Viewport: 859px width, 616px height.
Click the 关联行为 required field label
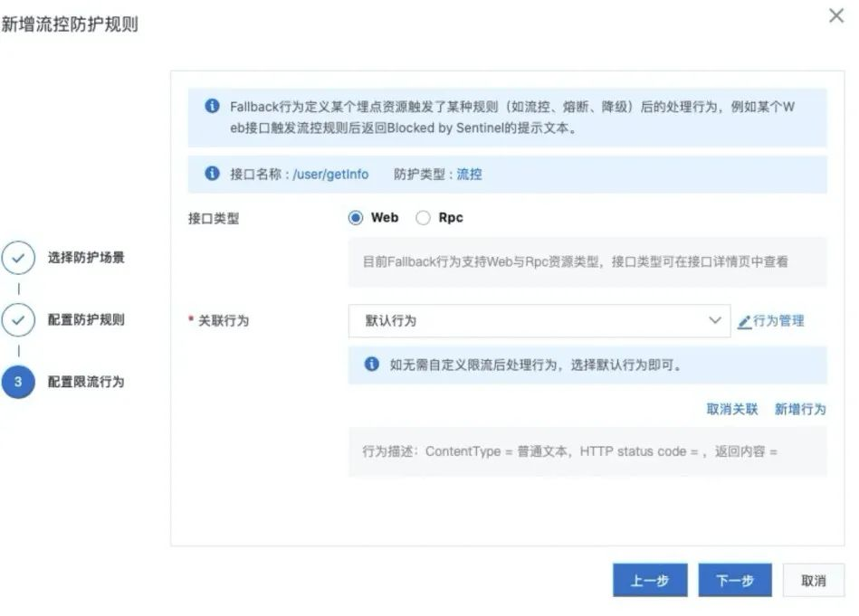click(x=224, y=320)
